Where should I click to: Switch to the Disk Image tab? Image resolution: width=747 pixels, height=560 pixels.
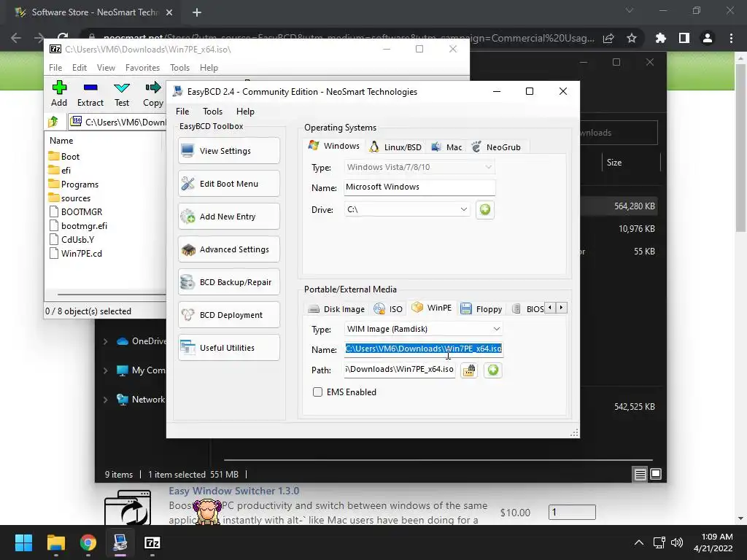(x=336, y=309)
